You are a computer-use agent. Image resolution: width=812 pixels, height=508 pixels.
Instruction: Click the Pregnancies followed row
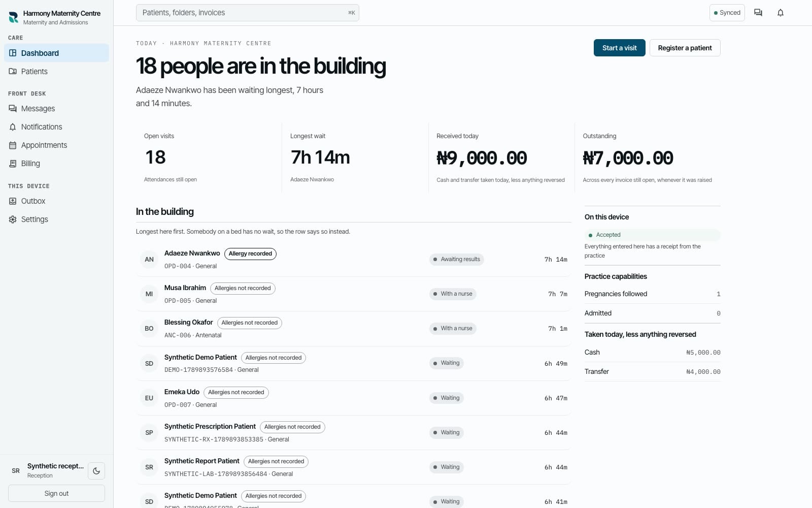[652, 294]
